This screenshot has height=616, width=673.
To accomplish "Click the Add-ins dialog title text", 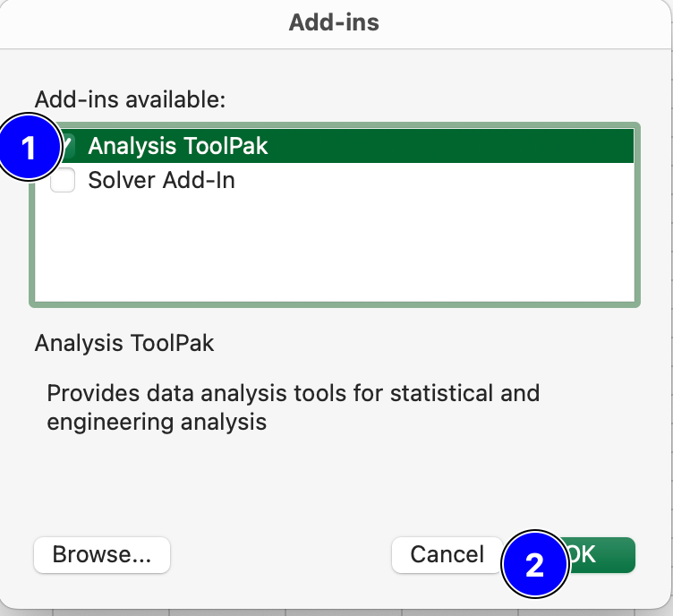I will click(334, 22).
